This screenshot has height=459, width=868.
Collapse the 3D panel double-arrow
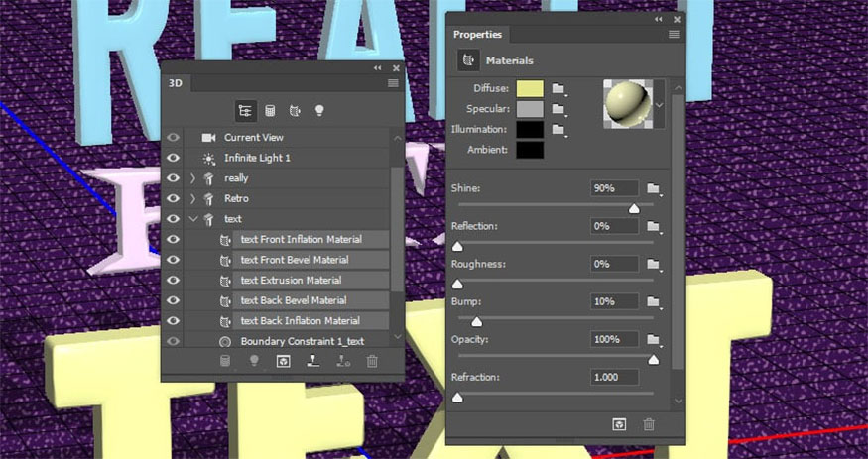point(378,68)
